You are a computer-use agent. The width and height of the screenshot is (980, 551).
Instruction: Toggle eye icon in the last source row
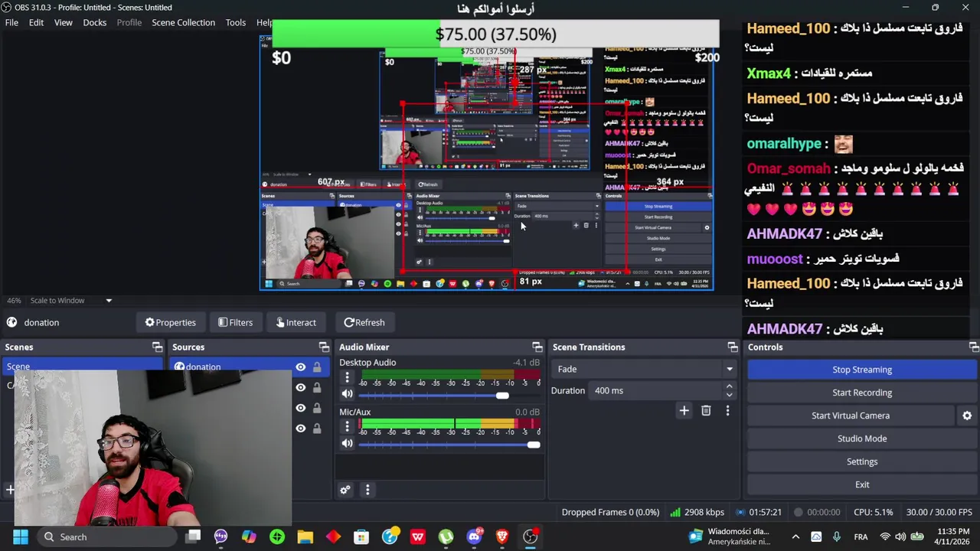300,429
